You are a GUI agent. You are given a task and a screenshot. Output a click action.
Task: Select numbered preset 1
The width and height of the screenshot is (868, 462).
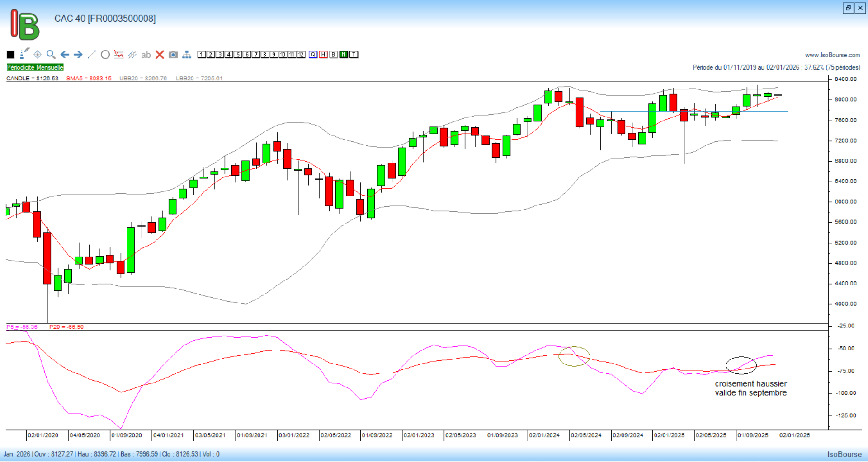click(x=202, y=55)
